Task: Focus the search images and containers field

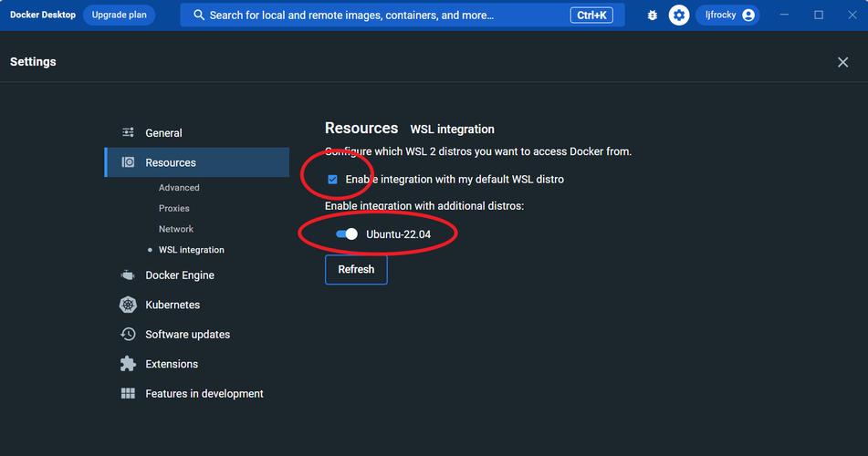Action: coord(403,16)
